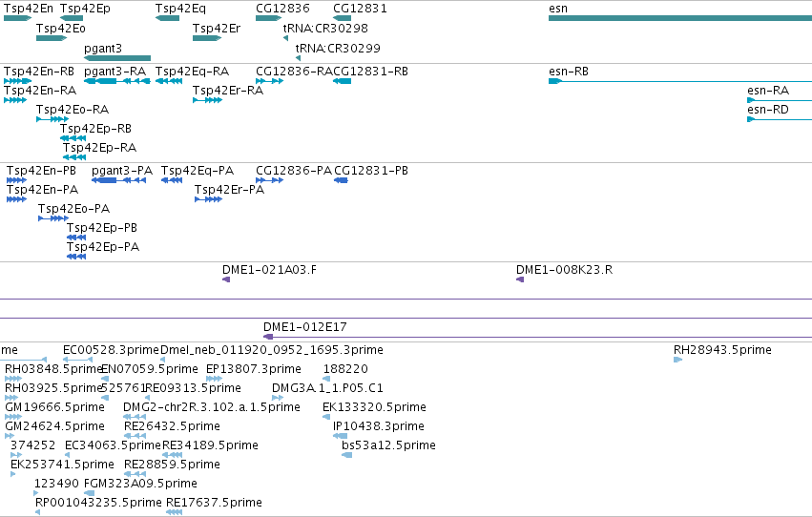This screenshot has width=812, height=517.
Task: Select protein Tsp42Eq-PA
Action: coord(198,171)
